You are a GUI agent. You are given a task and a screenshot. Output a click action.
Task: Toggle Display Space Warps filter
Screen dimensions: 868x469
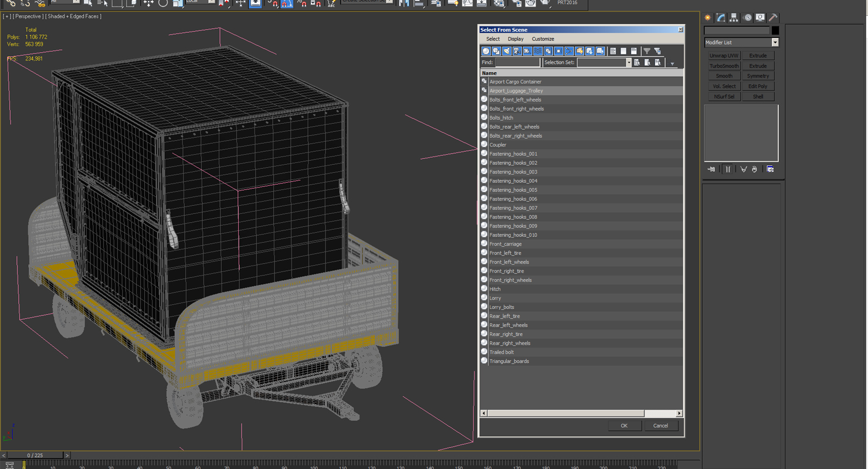click(538, 51)
